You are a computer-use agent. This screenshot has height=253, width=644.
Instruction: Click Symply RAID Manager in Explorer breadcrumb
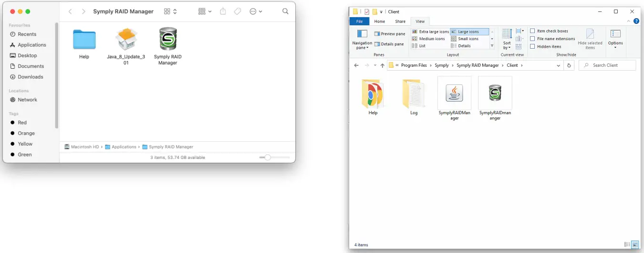(x=478, y=65)
